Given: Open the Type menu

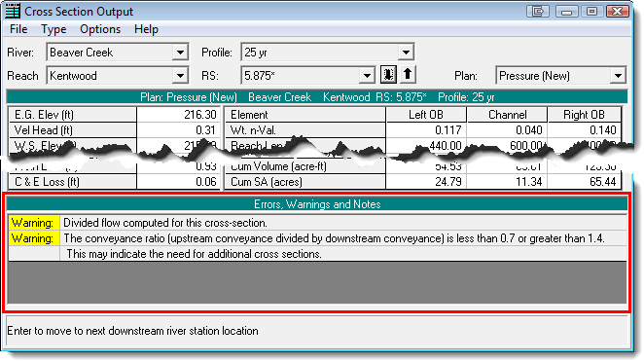Looking at the screenshot, I should [54, 29].
